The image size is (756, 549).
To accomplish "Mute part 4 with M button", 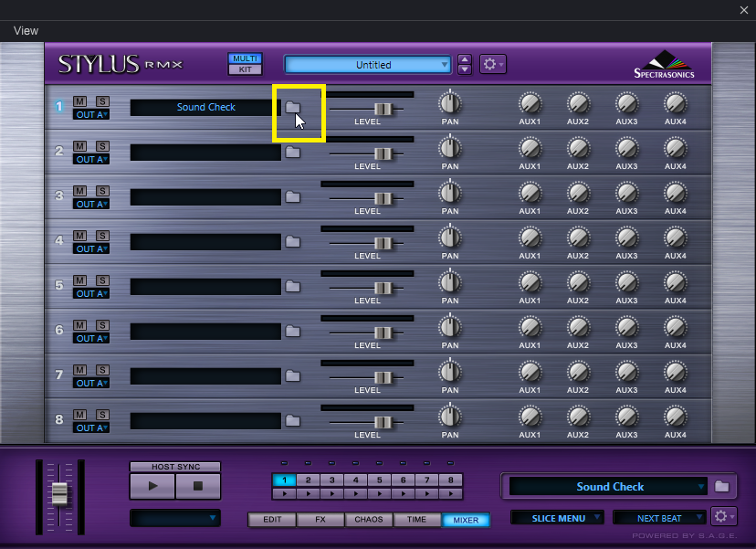I will 80,236.
